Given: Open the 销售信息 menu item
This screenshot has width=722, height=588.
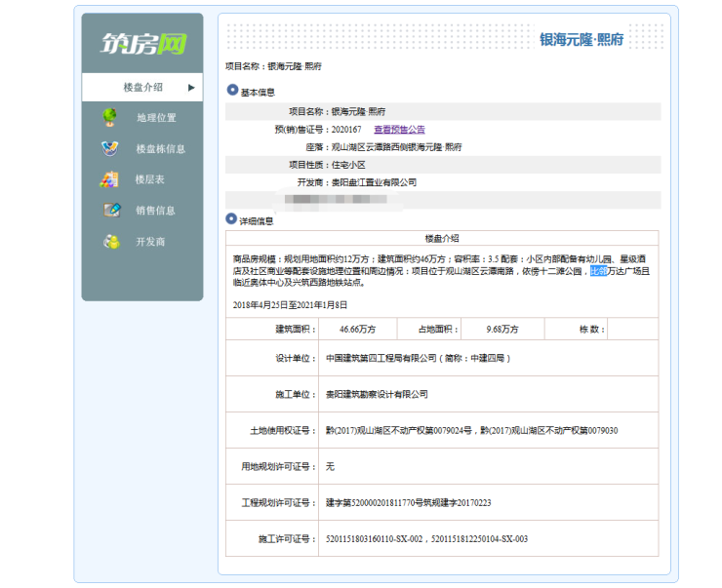Looking at the screenshot, I should 155,211.
